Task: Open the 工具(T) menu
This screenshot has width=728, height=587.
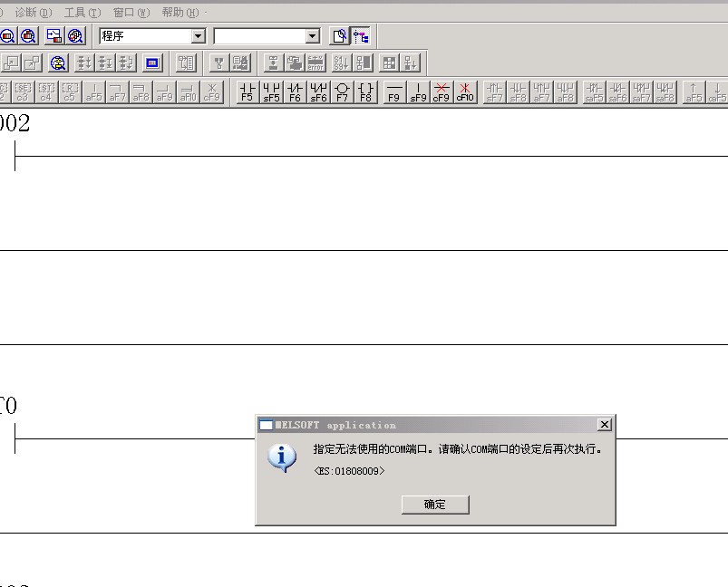Action: tap(82, 13)
